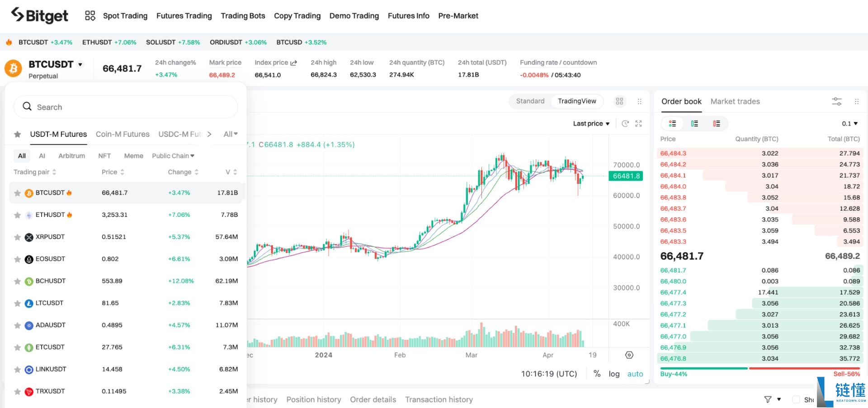The image size is (868, 408).
Task: Favorite EOSUSDT with its star
Action: 17,259
